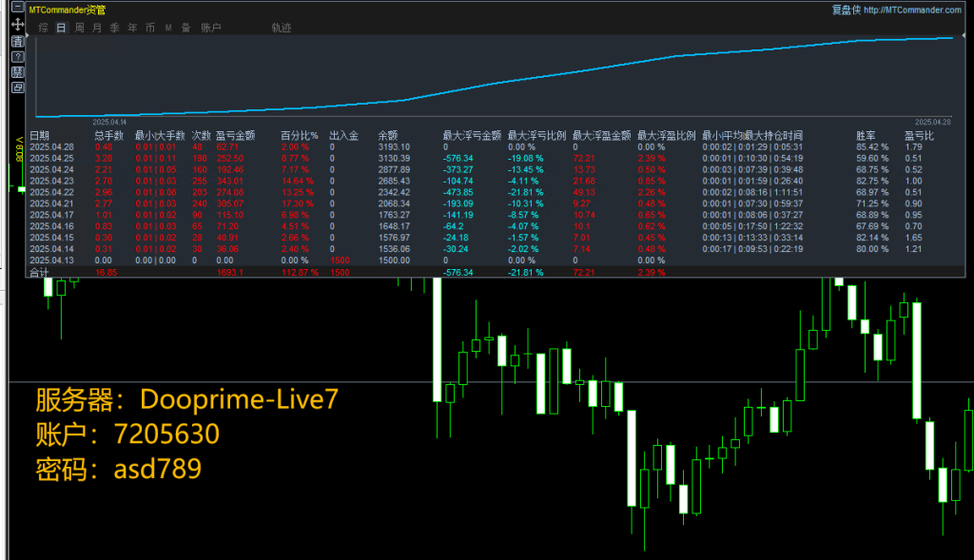974x560 pixels.
Task: Click the 服务器: Dooprime-Live7 chart label
Action: 186,399
